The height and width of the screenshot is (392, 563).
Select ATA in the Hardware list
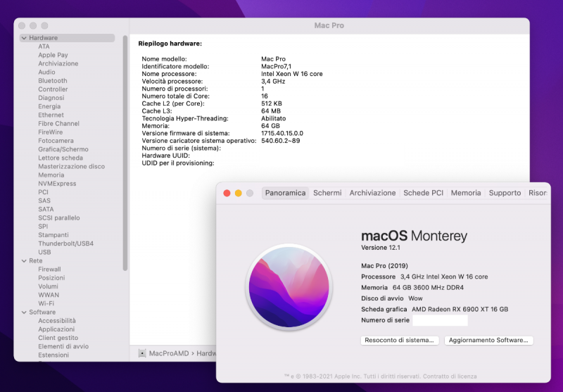point(44,46)
